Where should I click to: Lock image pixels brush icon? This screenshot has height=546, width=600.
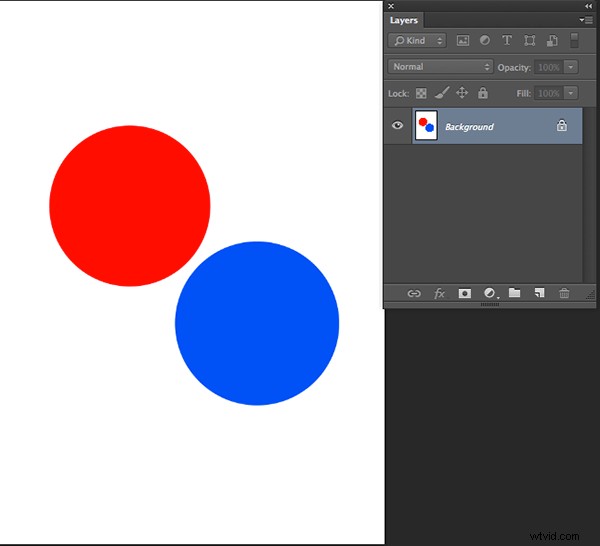(x=442, y=93)
